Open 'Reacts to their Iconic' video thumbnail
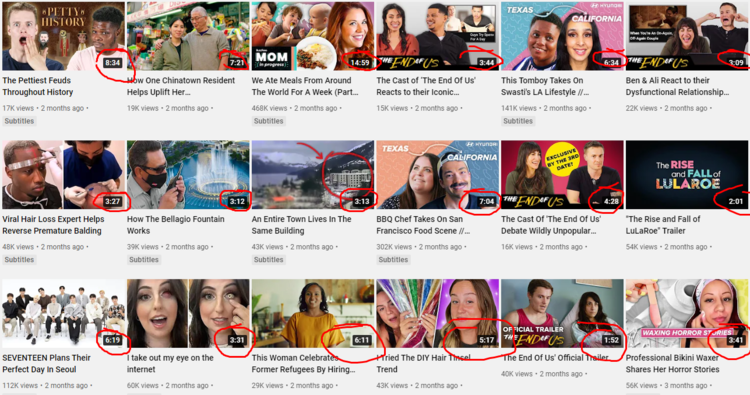This screenshot has width=750, height=395. [437, 36]
